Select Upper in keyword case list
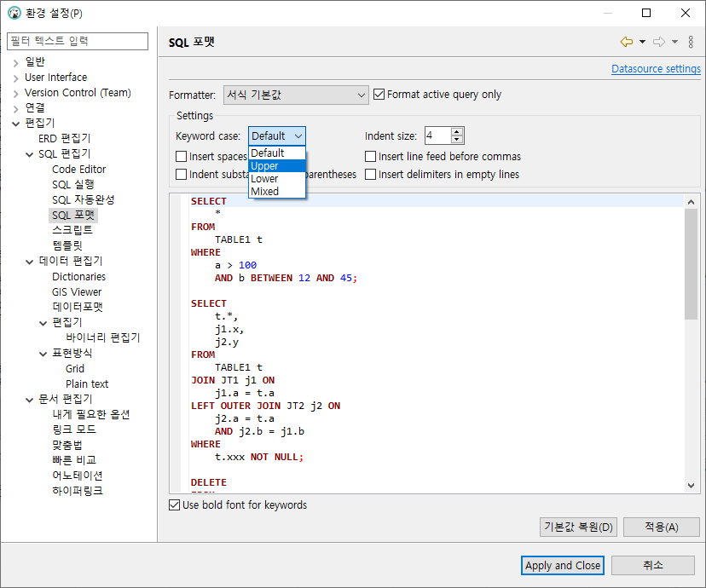Viewport: 706px width, 588px height. [265, 166]
